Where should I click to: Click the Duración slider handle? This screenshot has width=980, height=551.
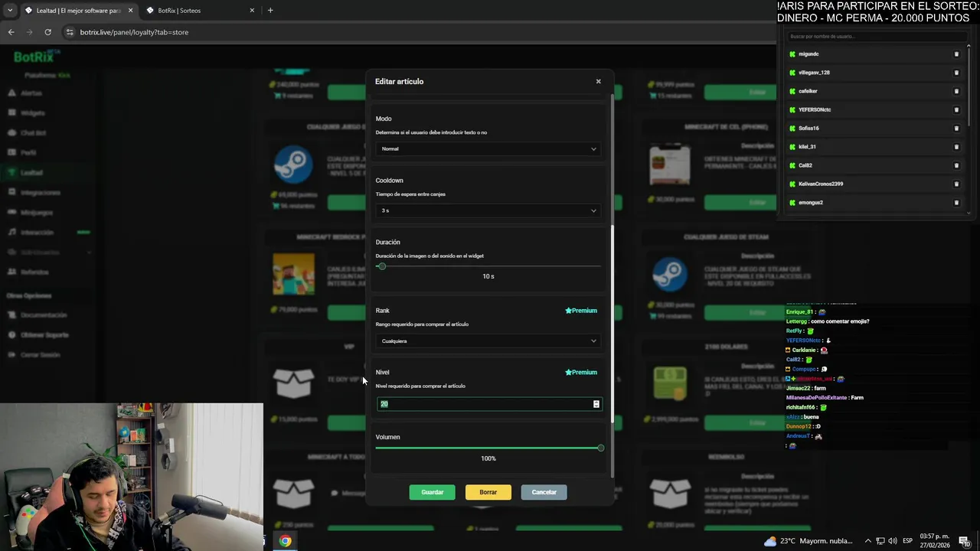(x=381, y=266)
